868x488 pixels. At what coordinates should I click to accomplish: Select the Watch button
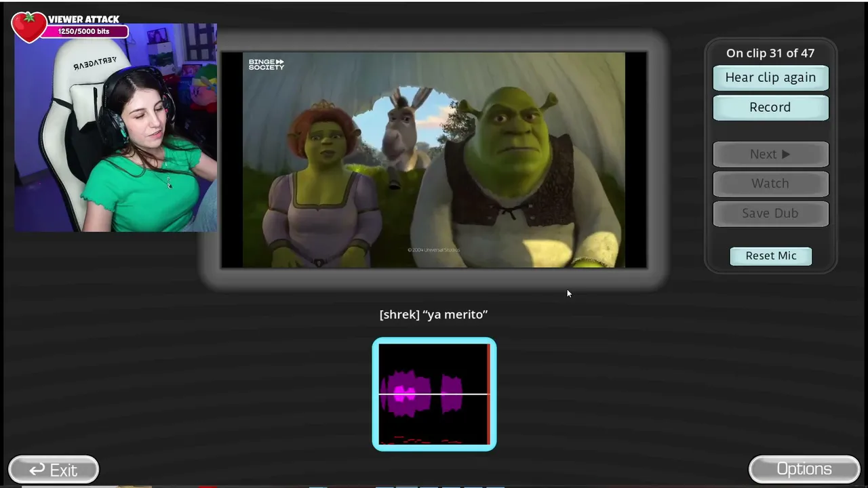coord(770,183)
